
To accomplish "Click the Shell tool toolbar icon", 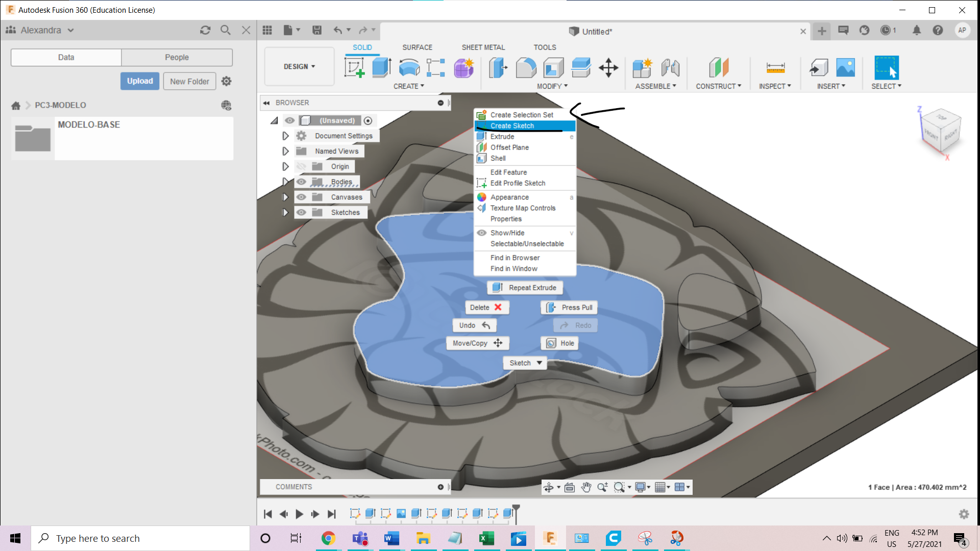I will [553, 67].
